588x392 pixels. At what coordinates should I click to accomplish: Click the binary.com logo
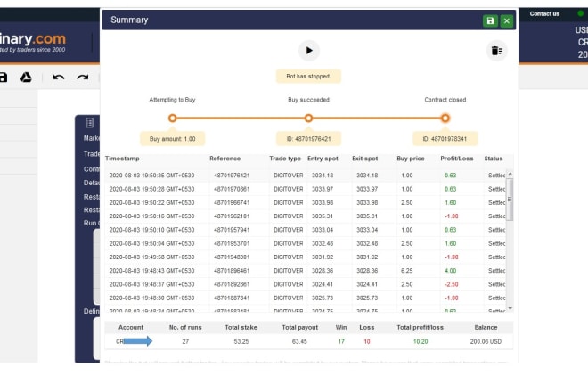(x=33, y=42)
